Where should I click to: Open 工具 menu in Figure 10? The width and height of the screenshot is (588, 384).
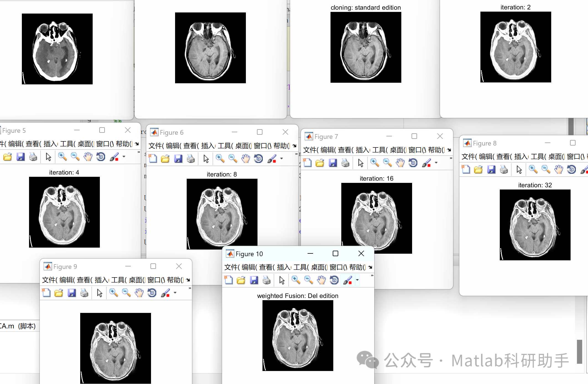[301, 267]
